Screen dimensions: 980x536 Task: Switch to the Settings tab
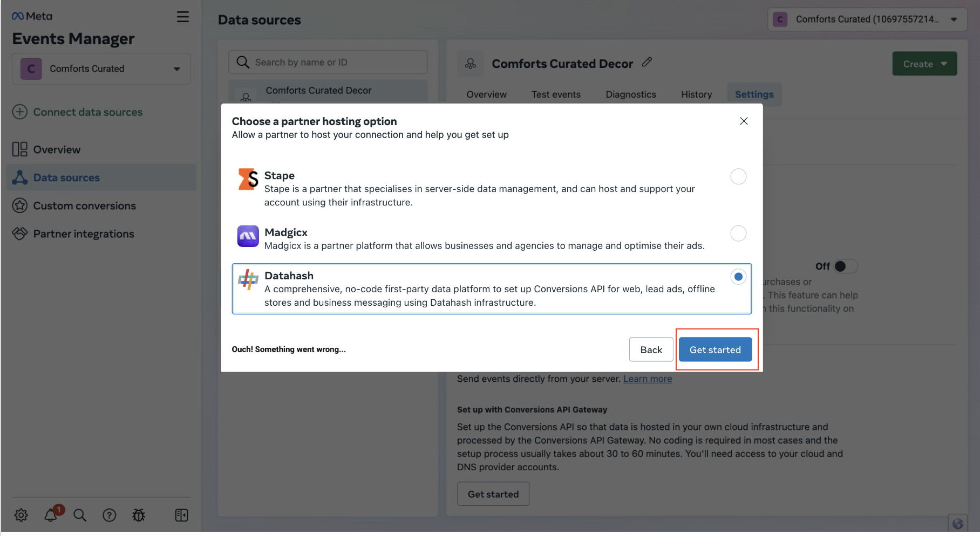[x=754, y=94]
